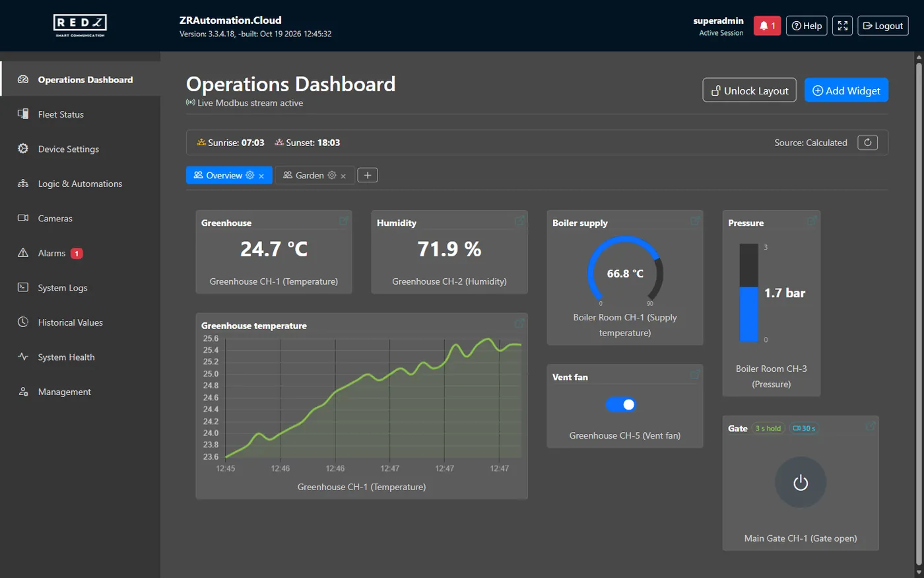
Task: Refresh the sunrise/sunset source data
Action: (867, 143)
